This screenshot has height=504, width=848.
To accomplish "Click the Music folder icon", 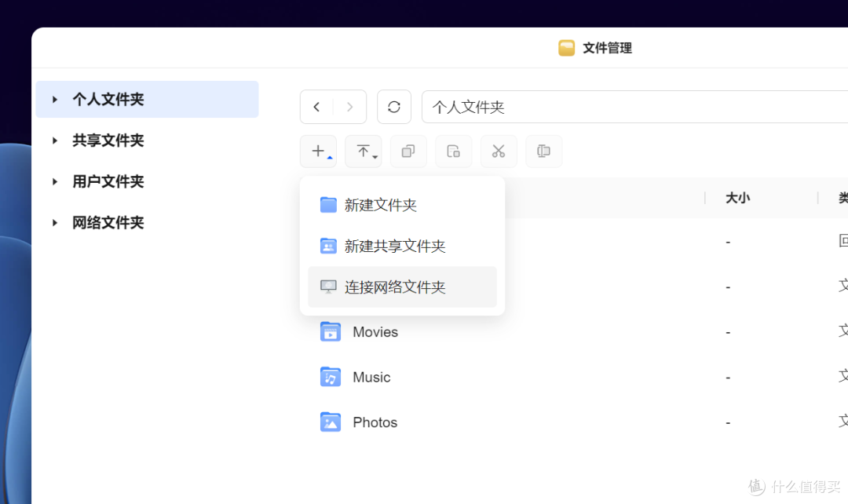I will (331, 377).
